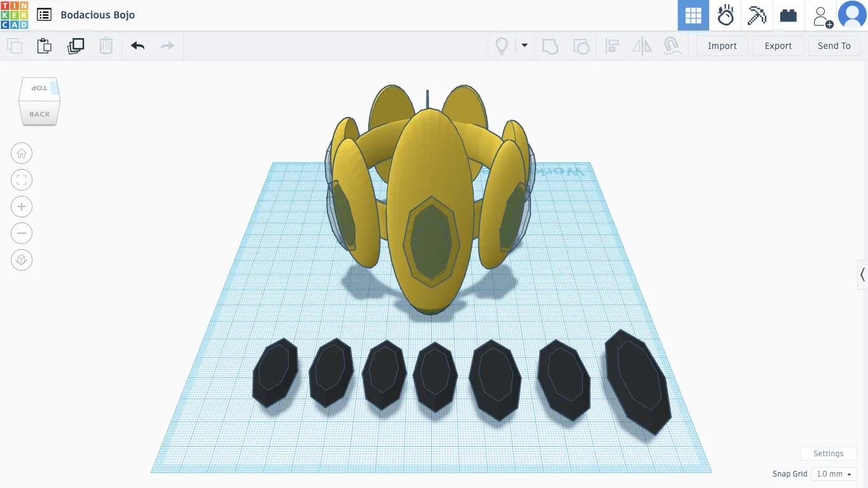
Task: Switch perspective with the cube view icon
Action: pyautogui.click(x=22, y=260)
